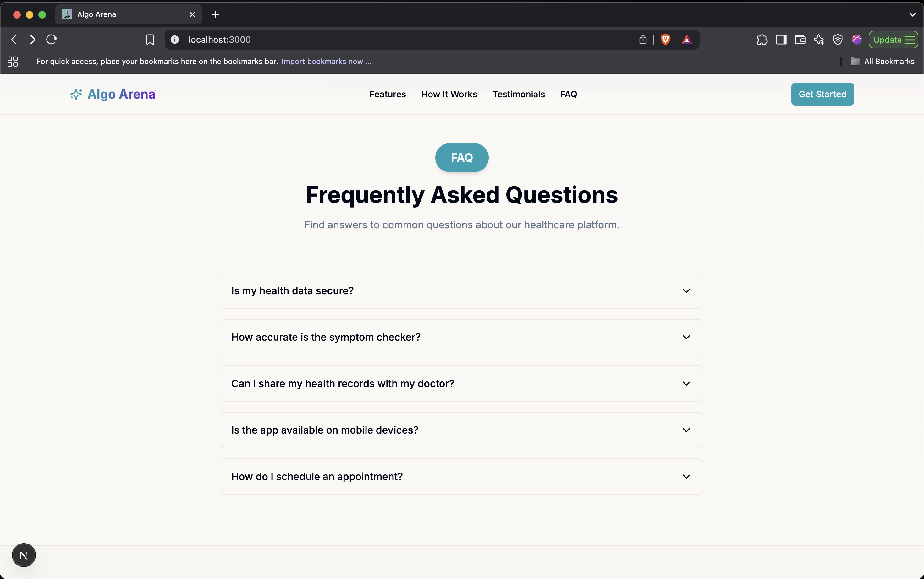Bookmark this page with bookmark icon
This screenshot has width=924, height=579.
(150, 40)
